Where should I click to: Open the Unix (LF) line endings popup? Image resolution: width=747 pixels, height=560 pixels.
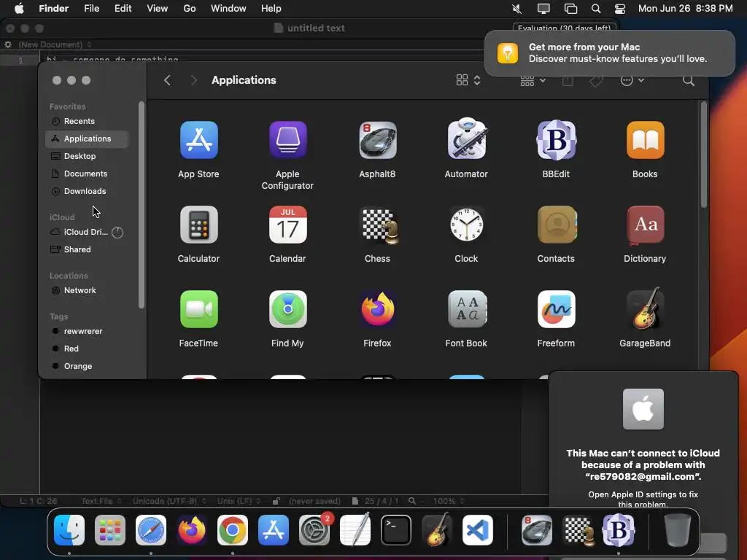pyautogui.click(x=239, y=501)
